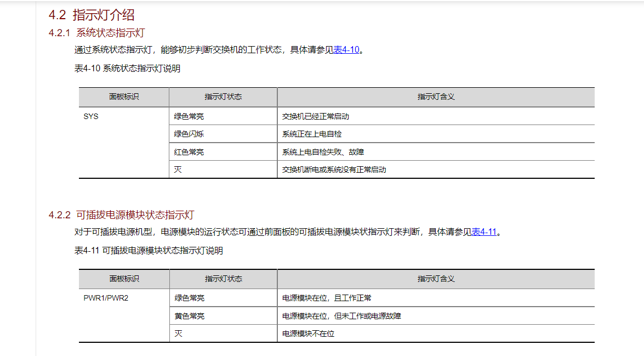Select the SYS cell
This screenshot has height=356, width=644.
124,142
